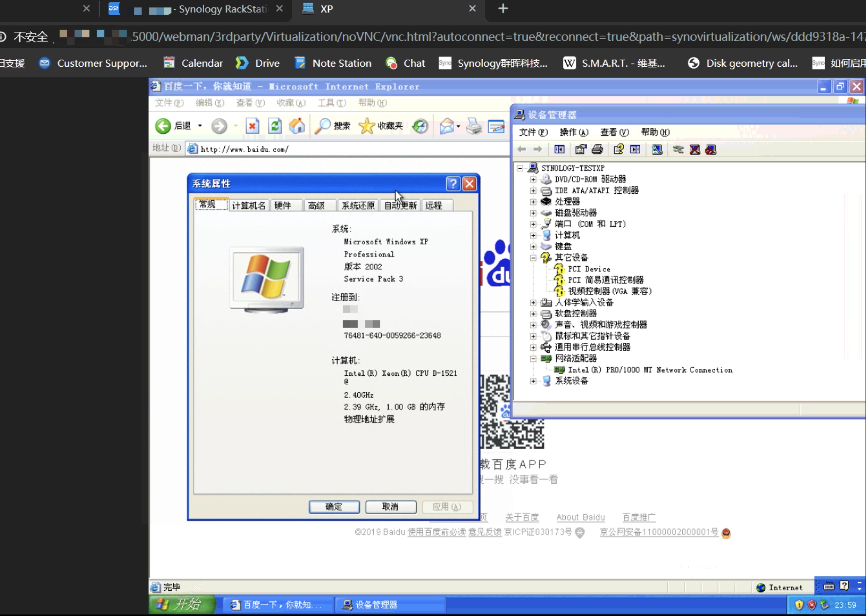Open the IE History icon
The width and height of the screenshot is (866, 616).
420,126
